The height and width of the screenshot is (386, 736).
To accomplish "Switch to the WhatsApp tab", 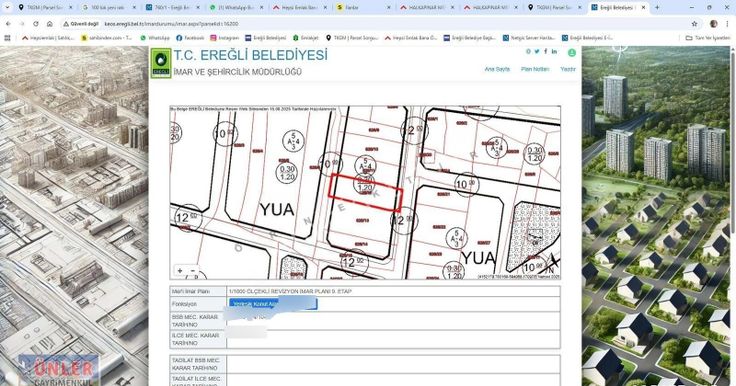I will [237, 8].
